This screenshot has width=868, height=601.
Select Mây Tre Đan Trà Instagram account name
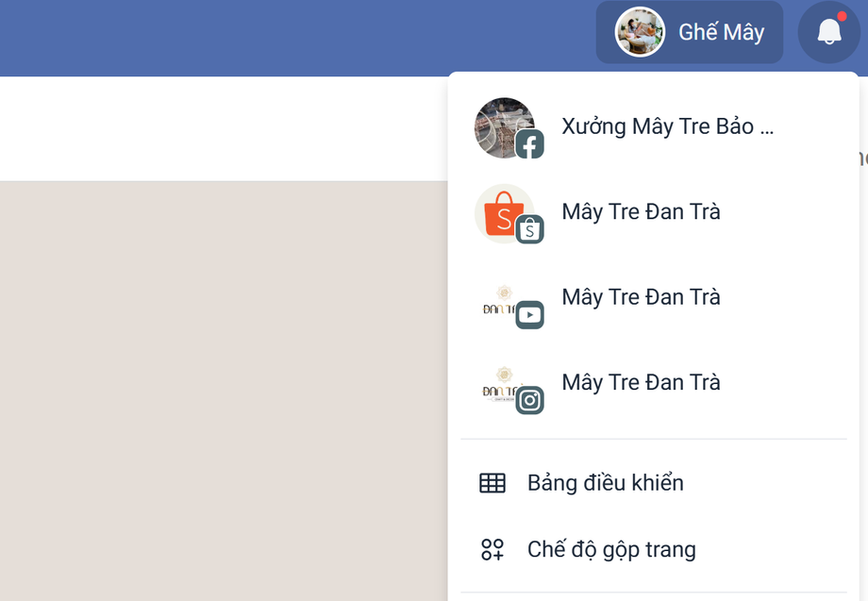click(641, 382)
